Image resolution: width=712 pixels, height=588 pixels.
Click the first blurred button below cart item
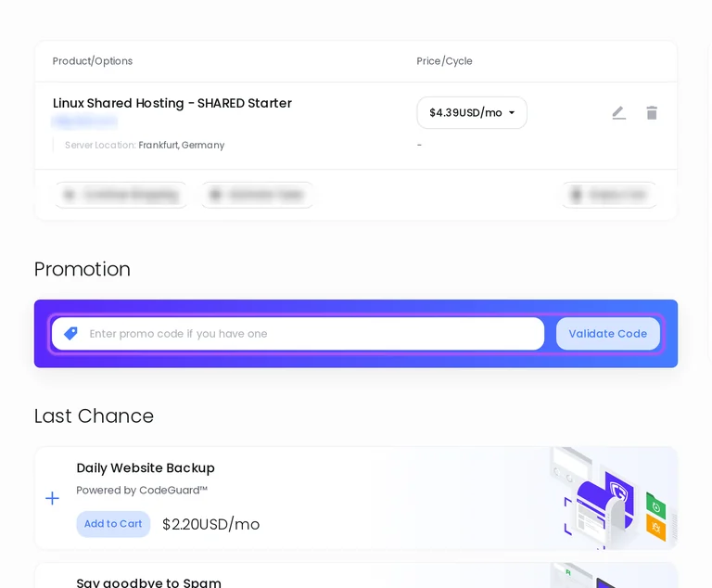click(x=121, y=195)
